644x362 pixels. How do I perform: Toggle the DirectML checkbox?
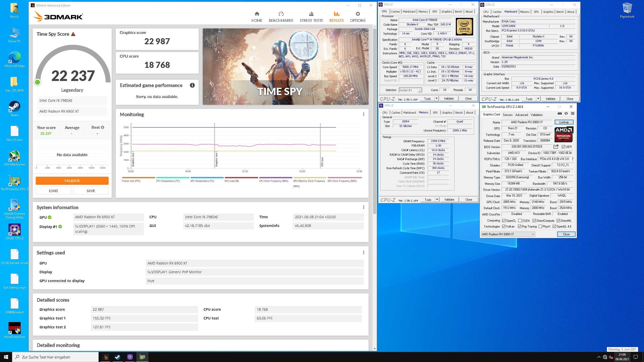pyautogui.click(x=558, y=221)
